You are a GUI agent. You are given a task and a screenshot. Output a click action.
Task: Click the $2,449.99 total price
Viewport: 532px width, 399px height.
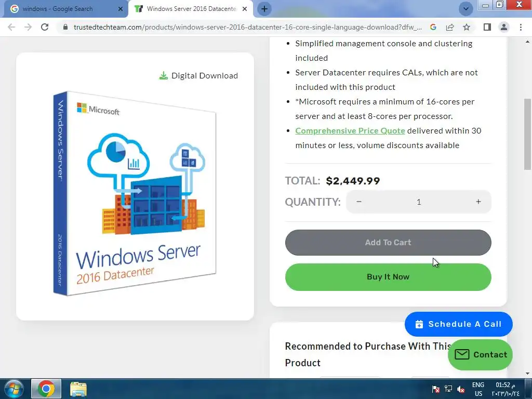point(353,181)
